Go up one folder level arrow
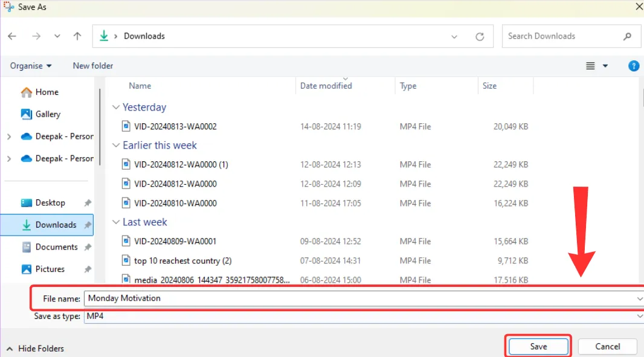 point(77,36)
